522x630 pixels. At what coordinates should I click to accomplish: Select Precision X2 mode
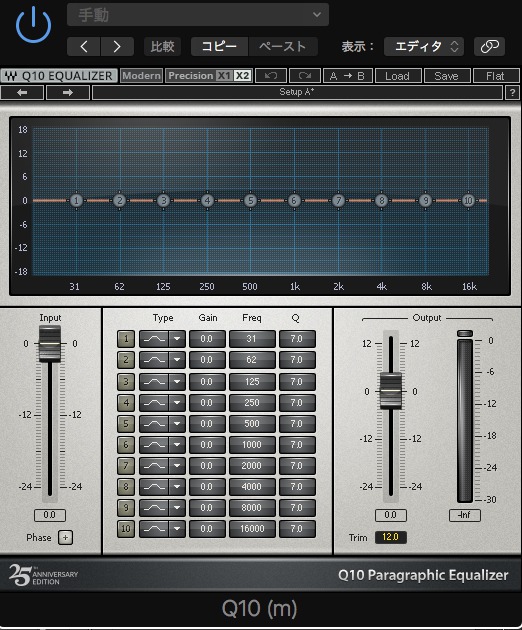(242, 76)
